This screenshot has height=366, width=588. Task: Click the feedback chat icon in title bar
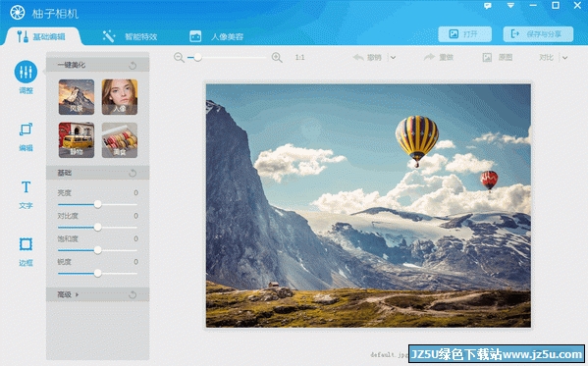pyautogui.click(x=488, y=6)
